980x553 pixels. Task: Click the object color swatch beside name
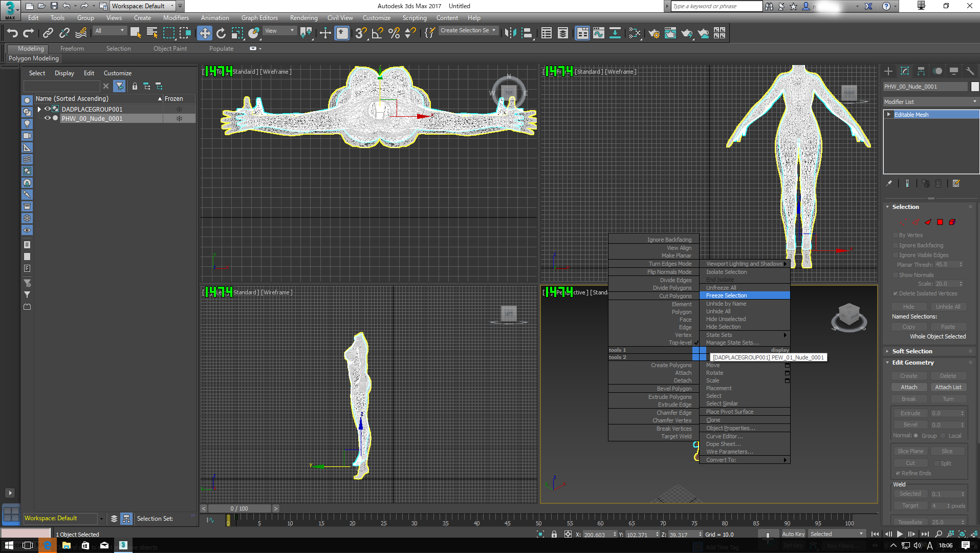coord(975,87)
